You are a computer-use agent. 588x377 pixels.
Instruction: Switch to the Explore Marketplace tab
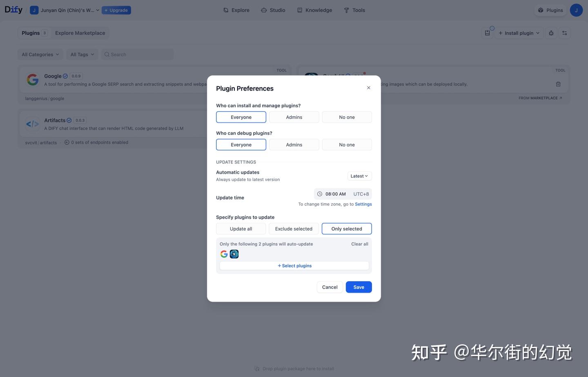(x=80, y=33)
